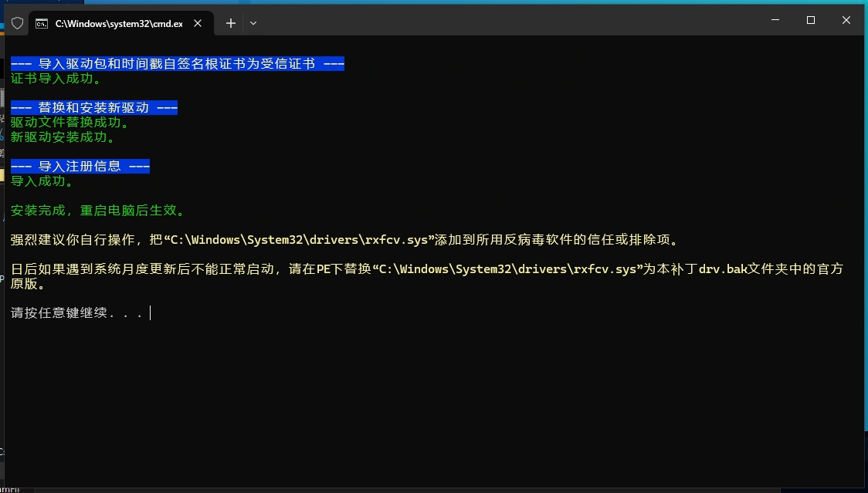Close the terminal window

(846, 21)
